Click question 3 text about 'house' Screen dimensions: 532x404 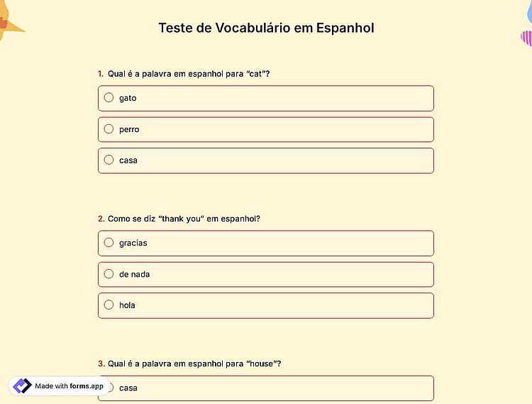click(x=194, y=364)
